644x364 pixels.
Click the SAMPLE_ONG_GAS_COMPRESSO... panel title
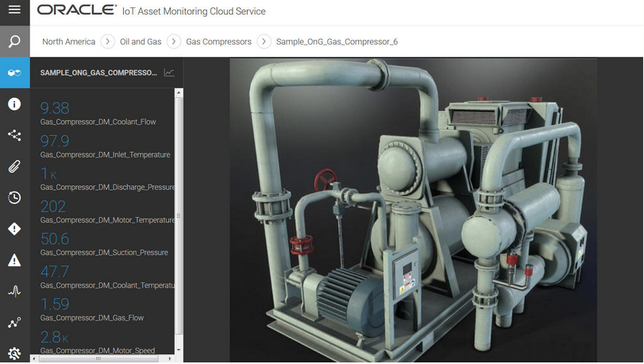pyautogui.click(x=98, y=72)
